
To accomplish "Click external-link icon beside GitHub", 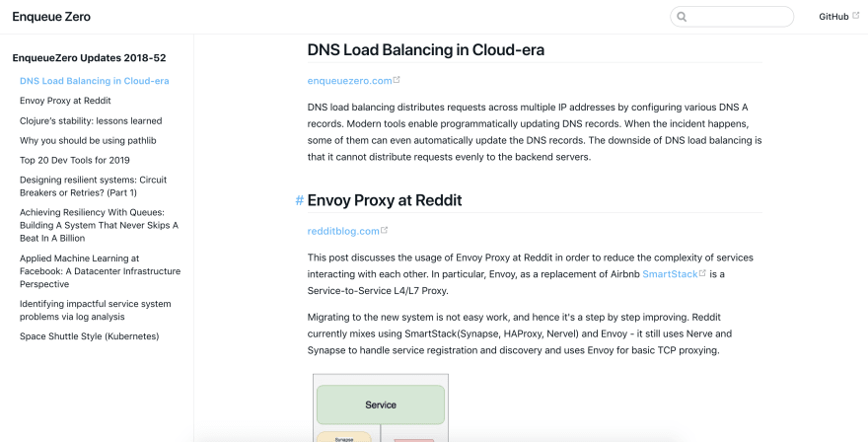I will [x=855, y=16].
